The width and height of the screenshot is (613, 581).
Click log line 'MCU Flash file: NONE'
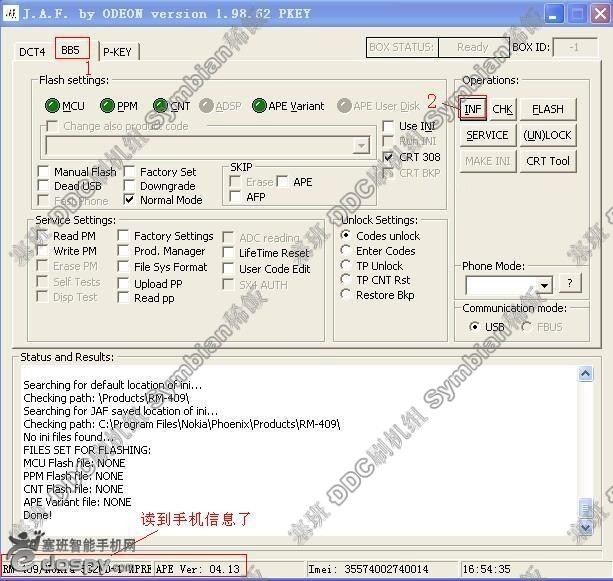74,463
